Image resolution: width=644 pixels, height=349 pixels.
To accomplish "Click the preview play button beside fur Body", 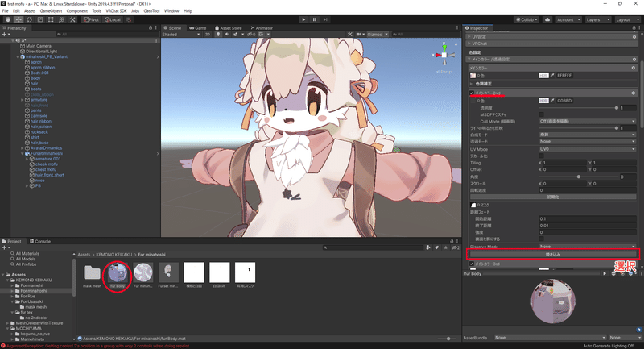I will (x=605, y=273).
